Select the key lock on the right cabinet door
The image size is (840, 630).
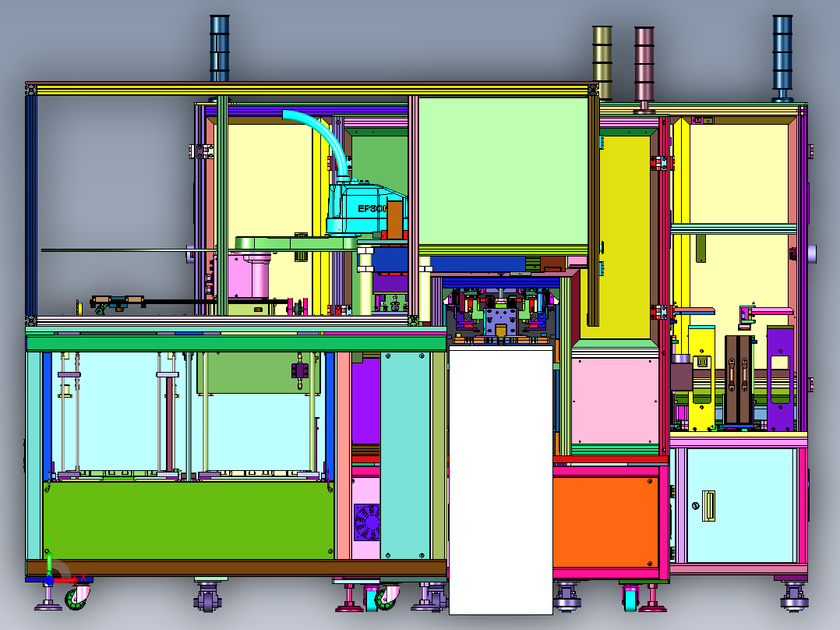click(695, 505)
